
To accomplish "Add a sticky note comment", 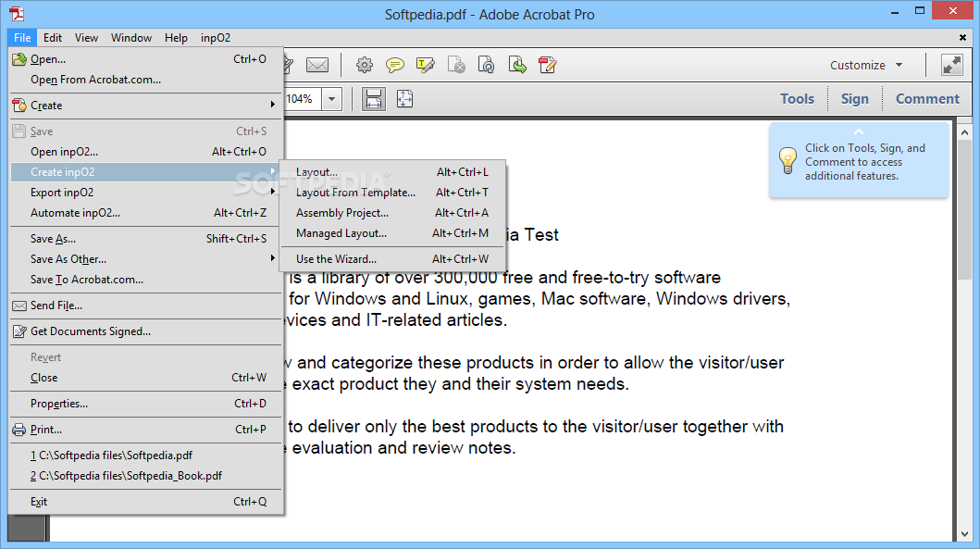I will [394, 65].
